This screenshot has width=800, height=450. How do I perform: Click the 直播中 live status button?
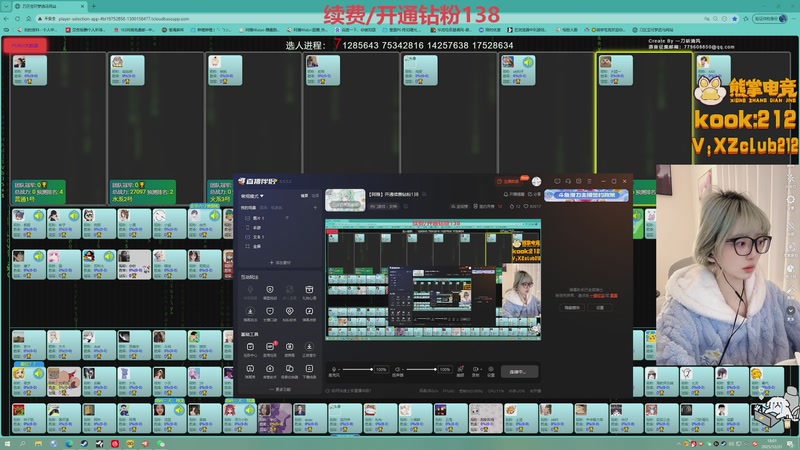[519, 372]
